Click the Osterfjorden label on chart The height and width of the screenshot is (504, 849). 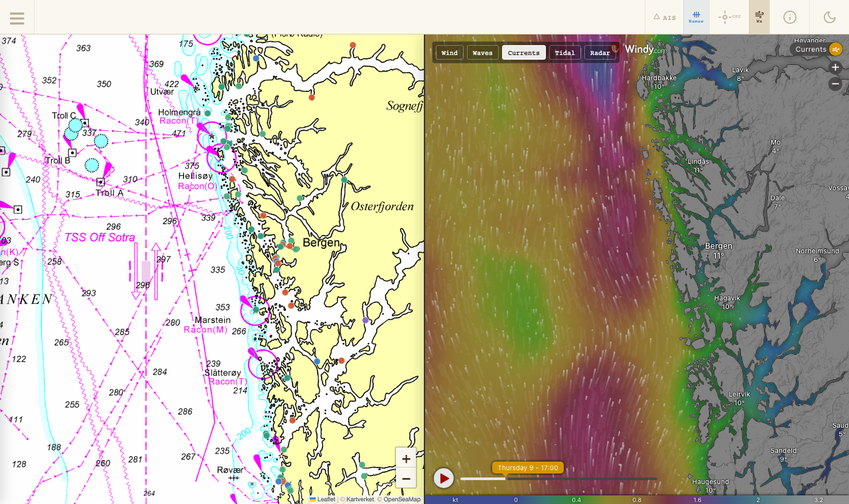(382, 206)
